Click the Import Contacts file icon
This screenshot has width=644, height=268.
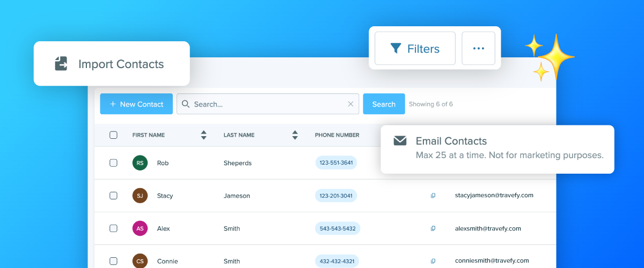61,64
